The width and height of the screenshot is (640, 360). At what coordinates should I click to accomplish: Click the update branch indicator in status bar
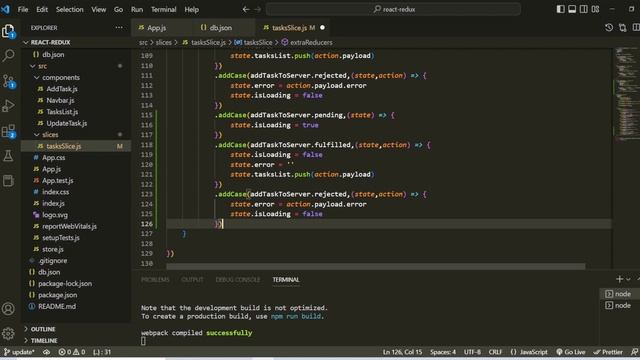(19, 352)
